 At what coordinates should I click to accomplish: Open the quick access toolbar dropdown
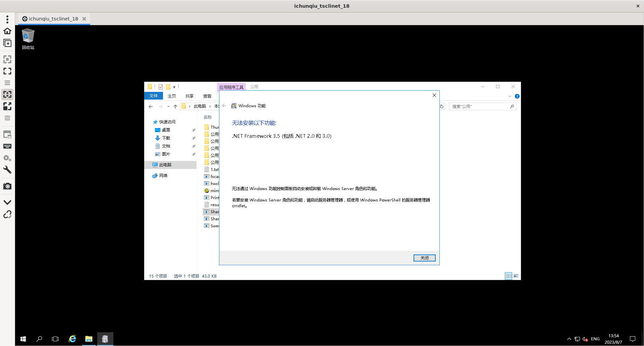click(x=174, y=87)
